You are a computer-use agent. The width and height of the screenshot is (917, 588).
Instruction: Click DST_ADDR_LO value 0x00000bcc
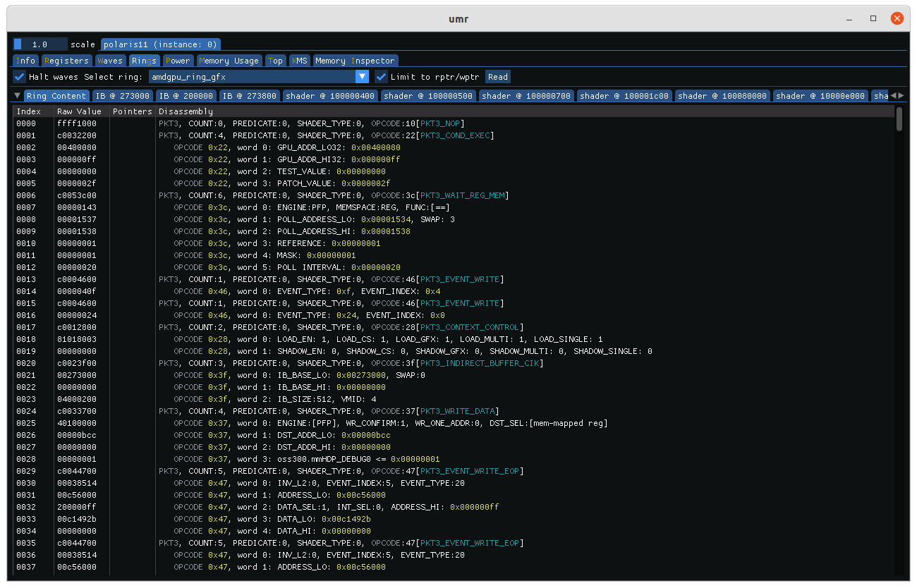(366, 435)
